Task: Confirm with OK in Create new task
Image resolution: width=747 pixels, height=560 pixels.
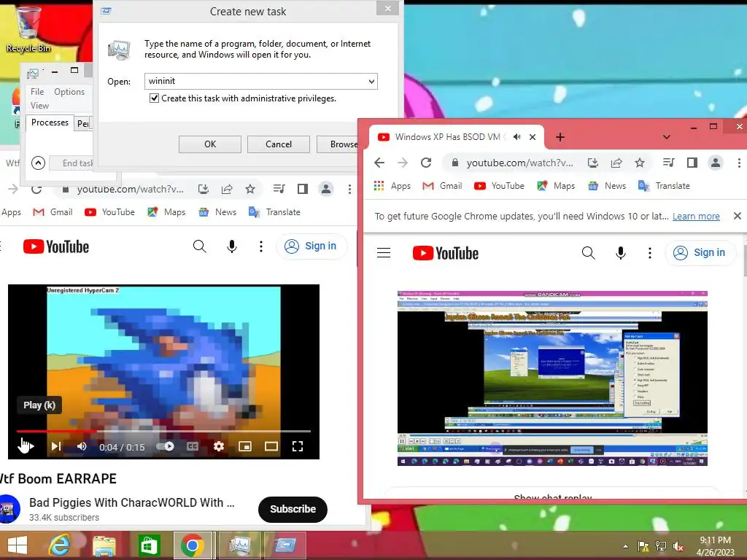Action: 209,144
